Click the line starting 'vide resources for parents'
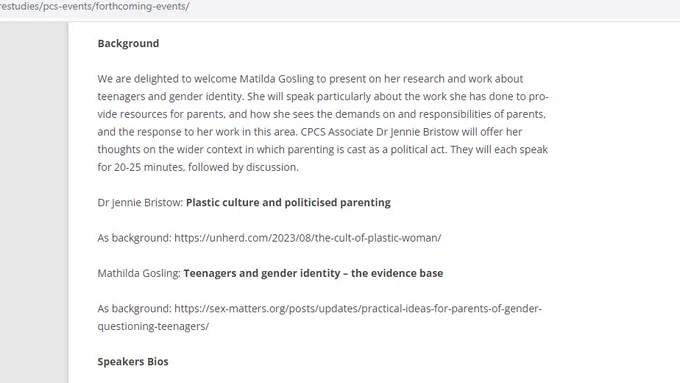The image size is (680, 383). tap(321, 114)
